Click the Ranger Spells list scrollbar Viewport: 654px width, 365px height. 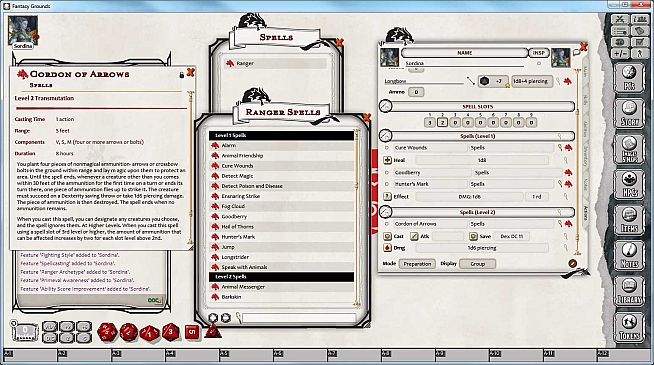click(357, 218)
